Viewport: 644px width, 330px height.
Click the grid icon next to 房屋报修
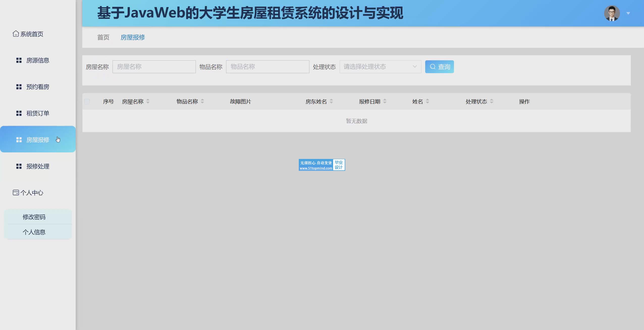pyautogui.click(x=19, y=140)
